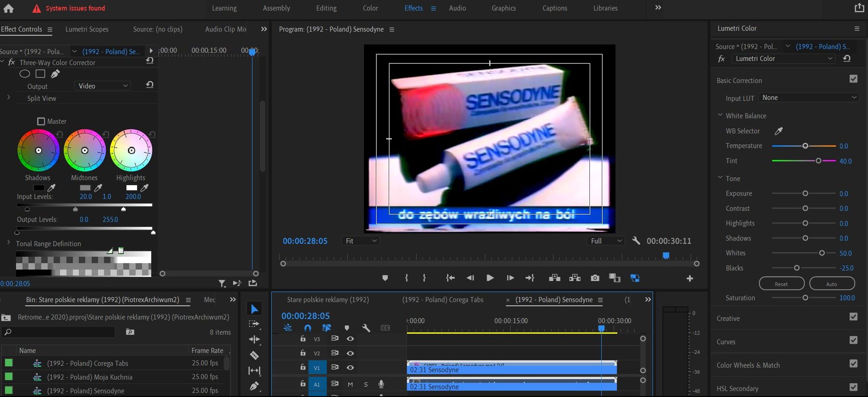Click the Reset button in Lumetri Color
This screenshot has height=397, width=868.
(781, 284)
